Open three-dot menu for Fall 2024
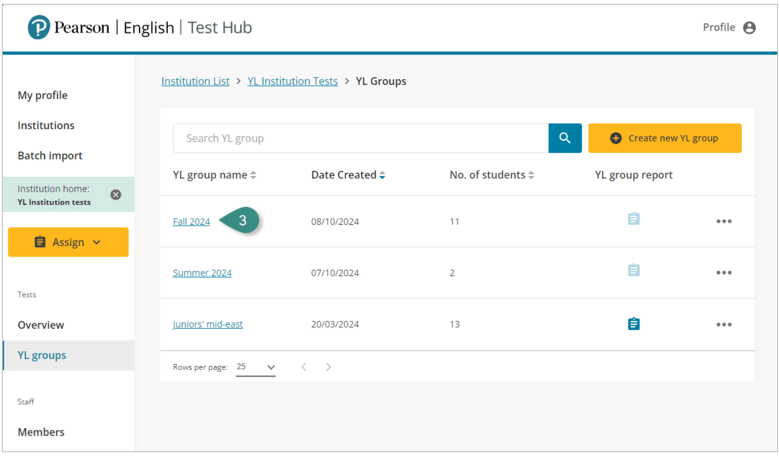 click(x=724, y=222)
